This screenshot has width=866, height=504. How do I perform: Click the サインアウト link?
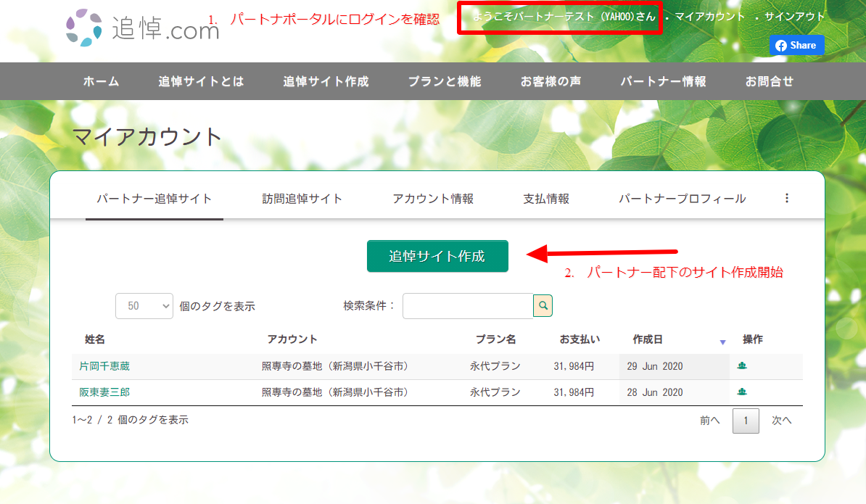click(794, 17)
